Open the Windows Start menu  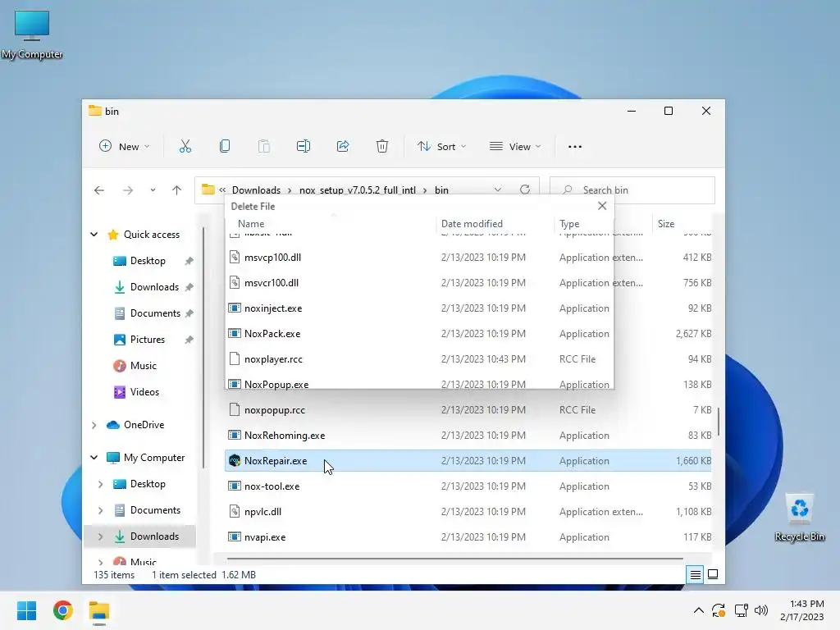(x=27, y=610)
